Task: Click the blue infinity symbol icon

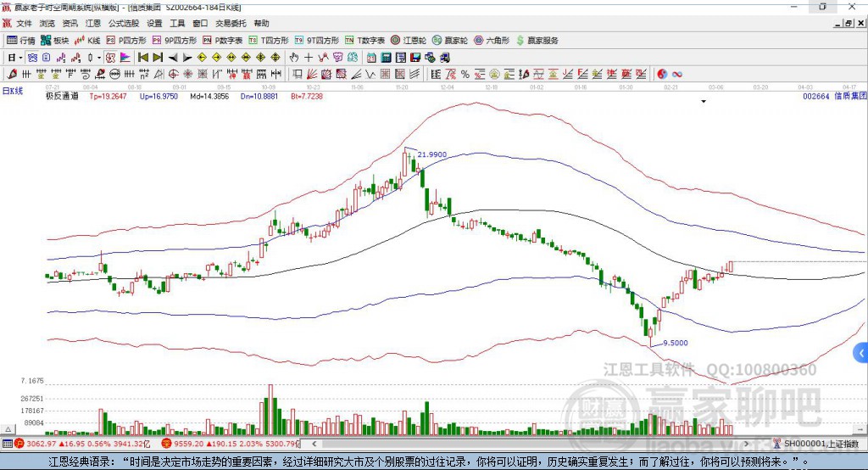Action: tap(677, 75)
